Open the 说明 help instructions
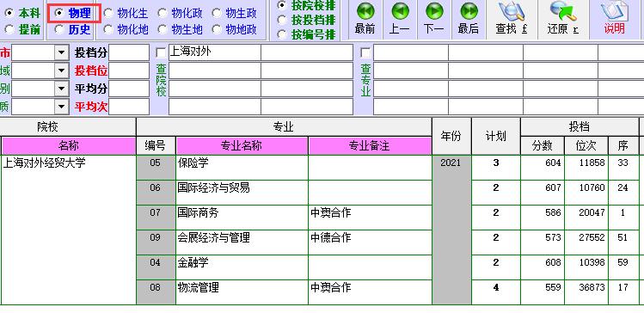Screen dimensions: 644x313 coord(615,19)
